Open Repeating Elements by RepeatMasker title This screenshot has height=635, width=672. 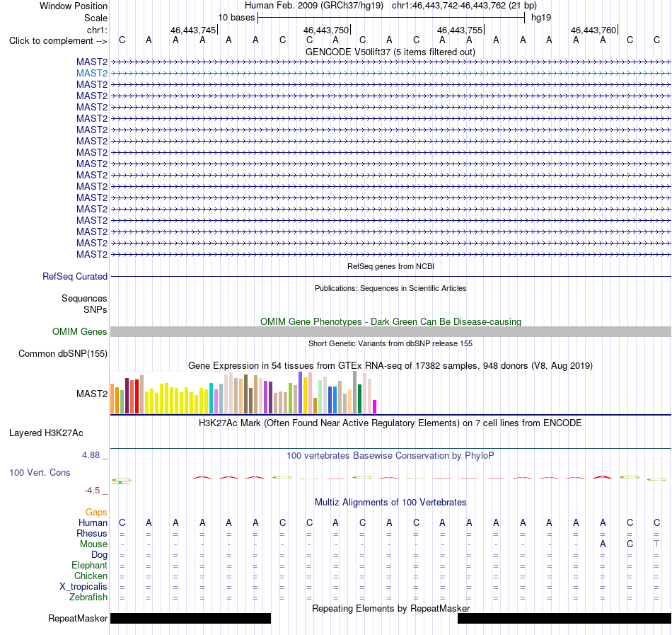(390, 608)
